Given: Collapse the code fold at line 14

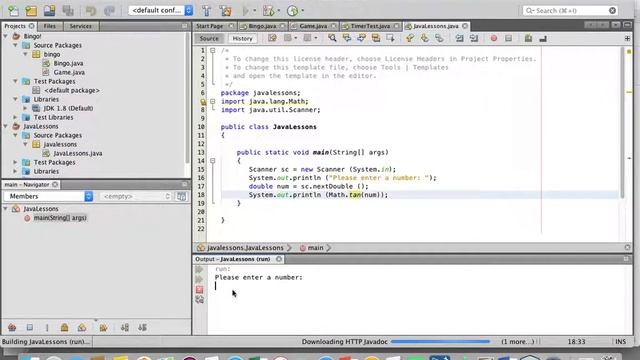Looking at the screenshot, I should pos(213,161).
